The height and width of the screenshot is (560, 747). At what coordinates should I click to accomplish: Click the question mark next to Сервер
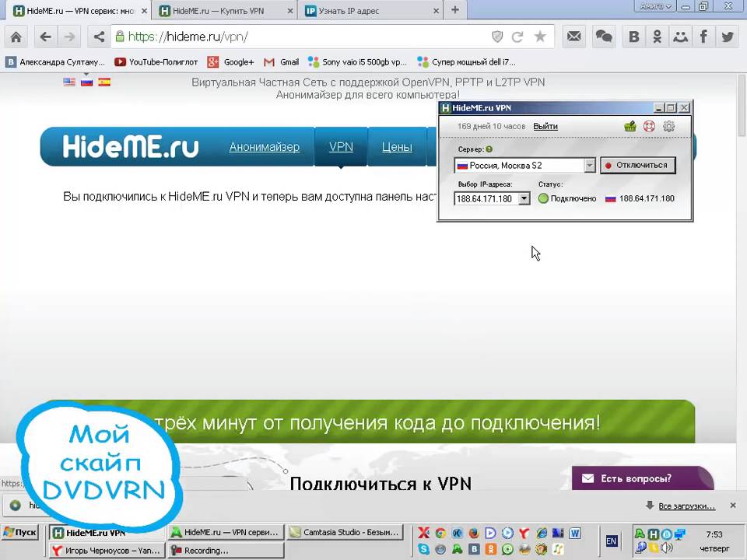coord(489,149)
